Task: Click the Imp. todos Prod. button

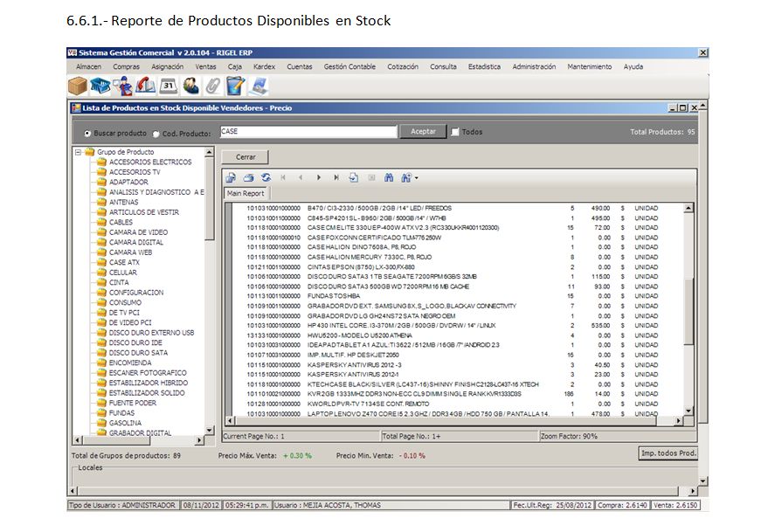Action: pos(668,453)
